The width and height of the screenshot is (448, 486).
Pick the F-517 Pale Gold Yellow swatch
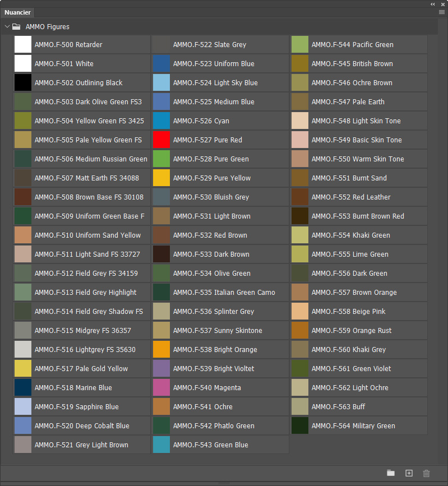(x=23, y=368)
